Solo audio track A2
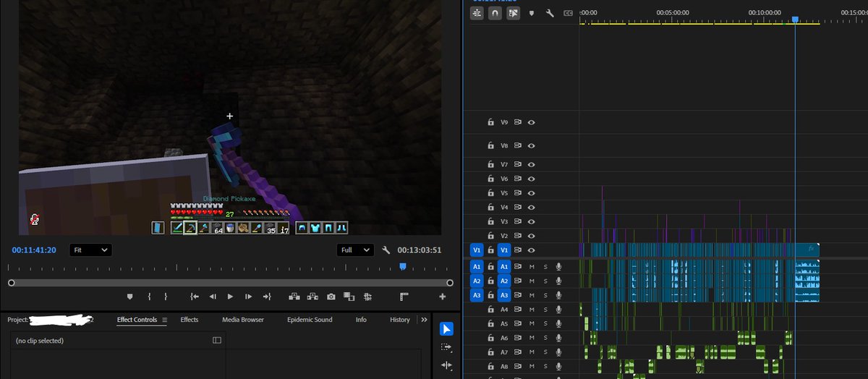This screenshot has width=868, height=379. click(545, 281)
